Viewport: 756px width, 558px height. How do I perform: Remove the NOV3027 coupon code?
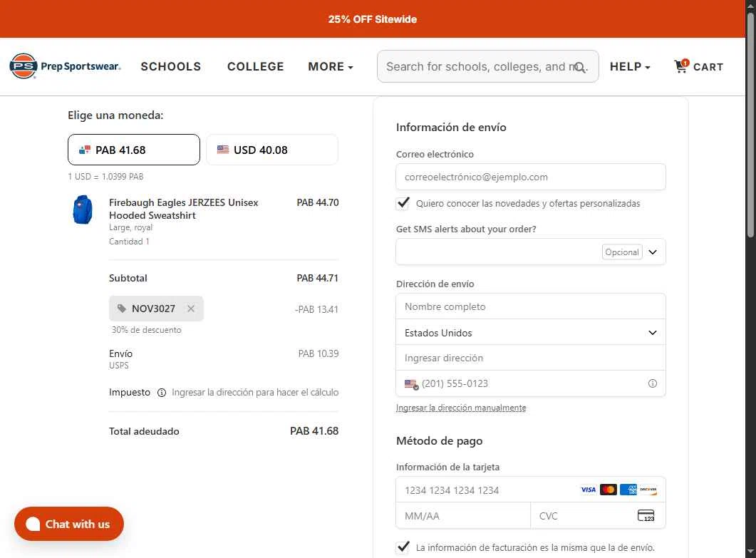pos(191,309)
